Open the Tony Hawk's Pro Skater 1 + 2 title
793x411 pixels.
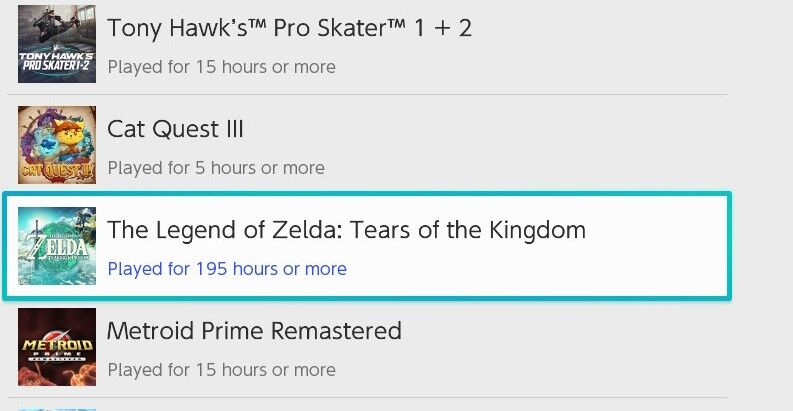click(x=289, y=28)
